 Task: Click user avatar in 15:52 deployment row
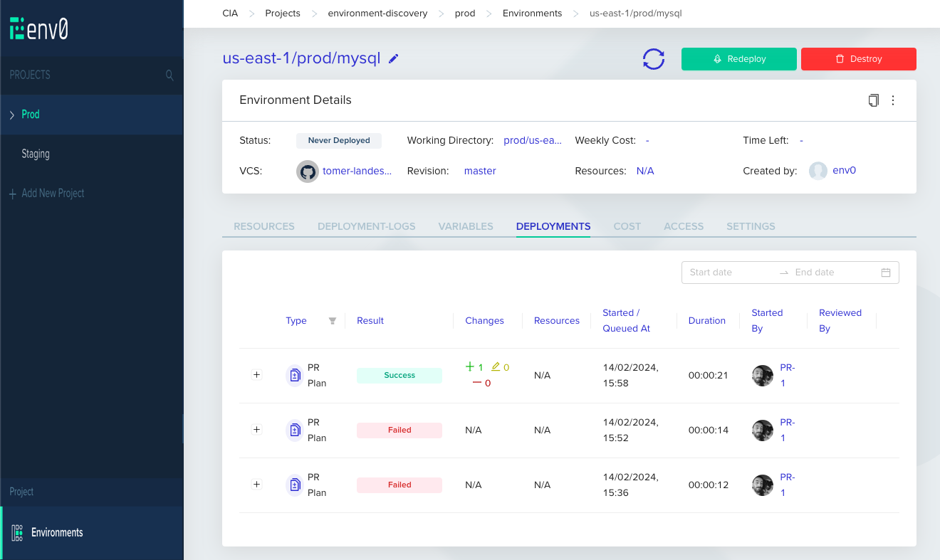tap(763, 430)
